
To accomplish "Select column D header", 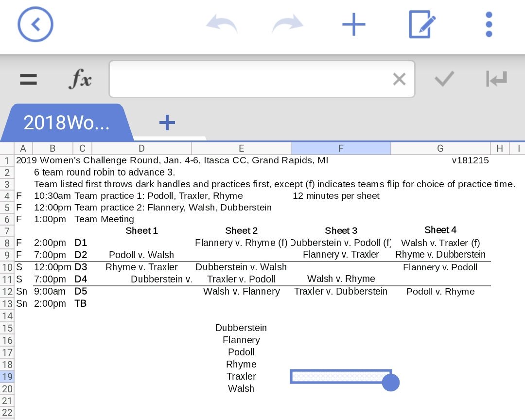I will [x=141, y=148].
